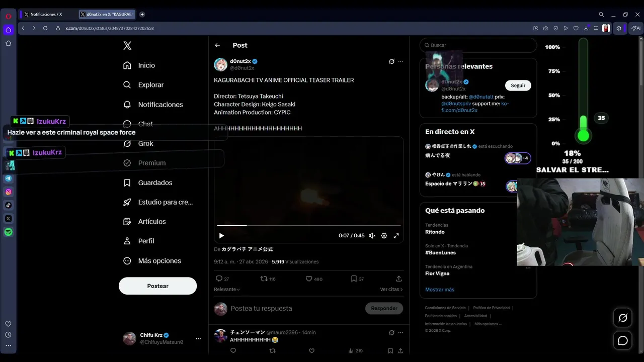The image size is (644, 362).
Task: Play the teaser video
Action: pos(221,235)
